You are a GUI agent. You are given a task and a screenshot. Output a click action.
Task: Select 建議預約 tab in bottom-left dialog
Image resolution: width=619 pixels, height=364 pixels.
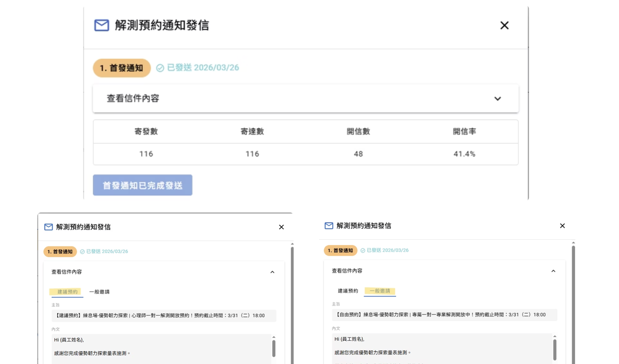(67, 292)
